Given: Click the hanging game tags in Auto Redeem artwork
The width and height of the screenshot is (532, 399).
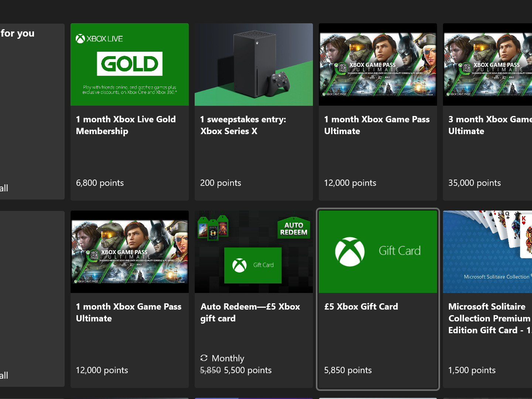Looking at the screenshot, I should (213, 226).
